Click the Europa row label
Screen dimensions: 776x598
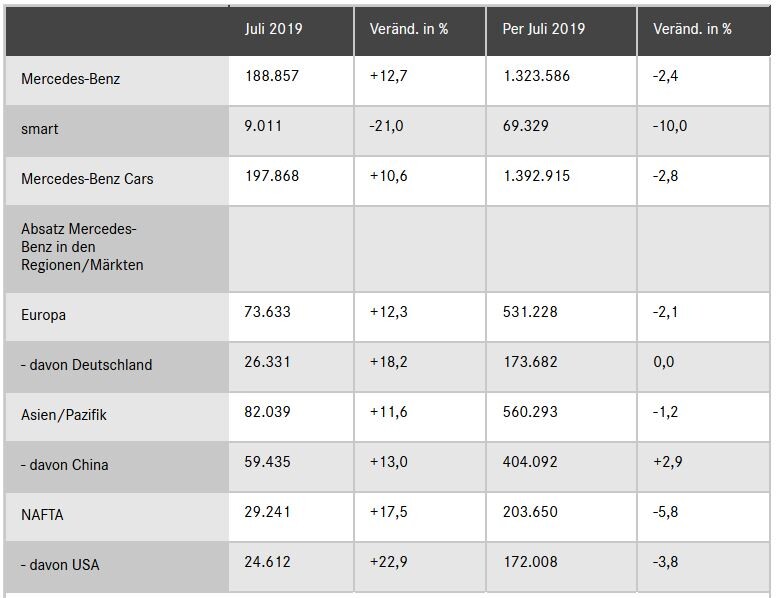point(43,315)
